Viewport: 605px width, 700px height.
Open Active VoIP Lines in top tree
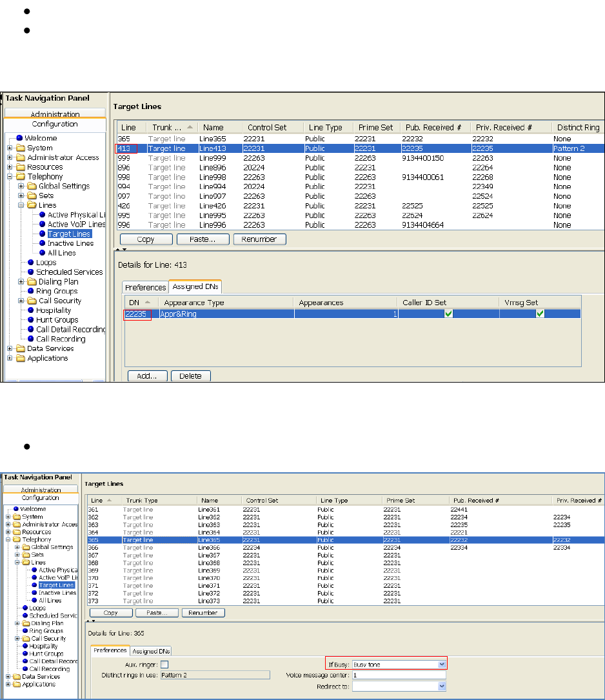pyautogui.click(x=75, y=225)
